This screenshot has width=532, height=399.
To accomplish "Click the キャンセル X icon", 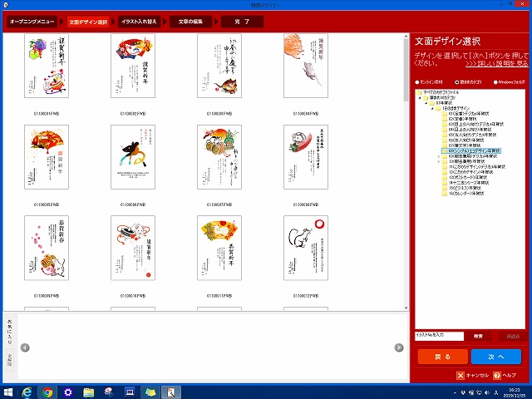I will point(461,375).
